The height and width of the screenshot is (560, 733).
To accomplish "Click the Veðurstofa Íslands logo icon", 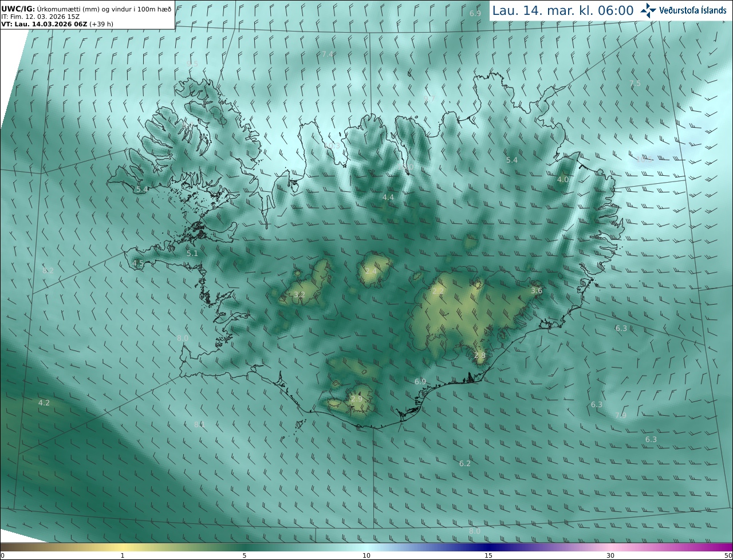I will coord(649,10).
